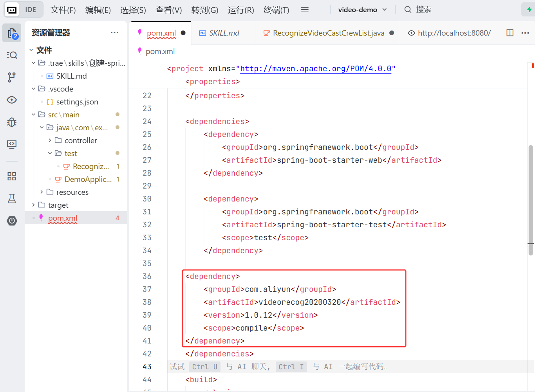Image resolution: width=535 pixels, height=392 pixels.
Task: Collapse the test folder
Action: click(x=50, y=153)
